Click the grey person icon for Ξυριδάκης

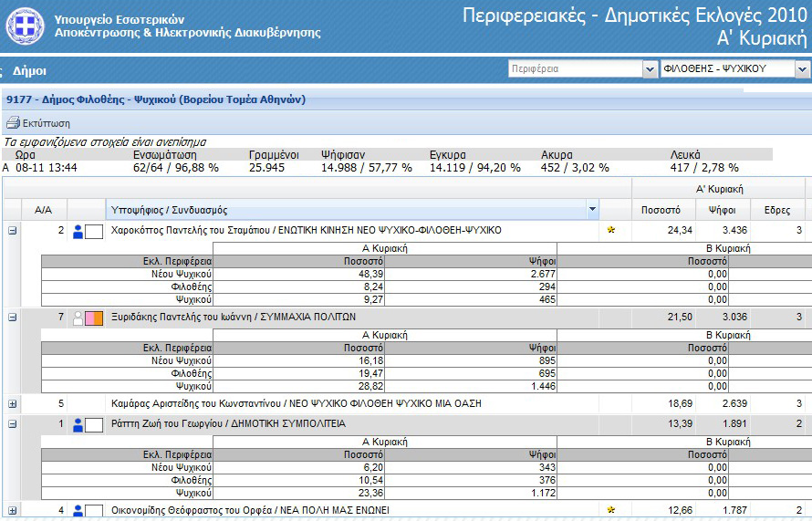click(x=78, y=318)
